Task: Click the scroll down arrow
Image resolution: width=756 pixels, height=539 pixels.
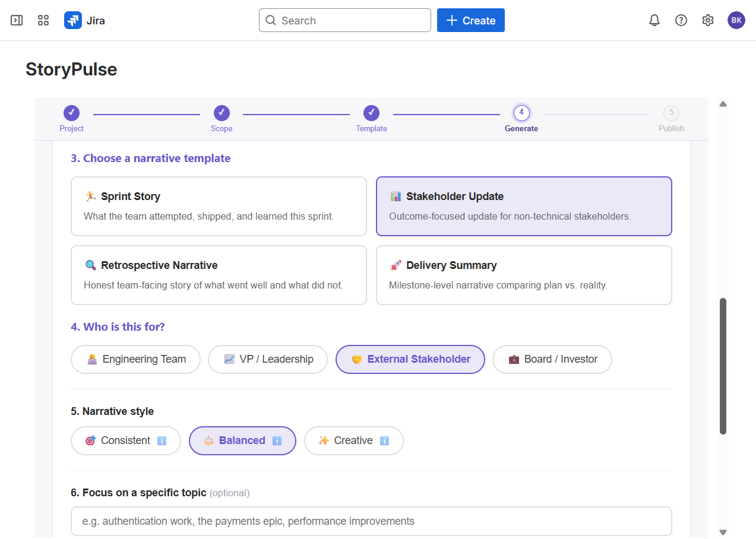Action: pyautogui.click(x=723, y=532)
